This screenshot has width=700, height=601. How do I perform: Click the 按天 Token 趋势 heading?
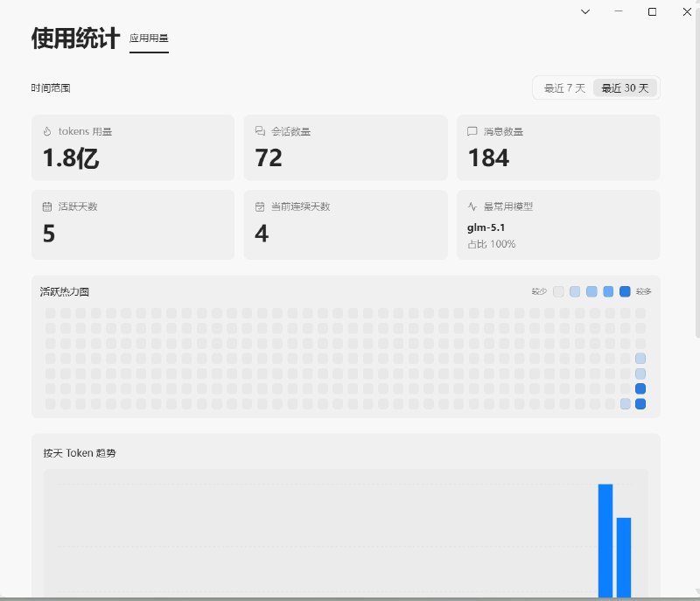pos(80,453)
